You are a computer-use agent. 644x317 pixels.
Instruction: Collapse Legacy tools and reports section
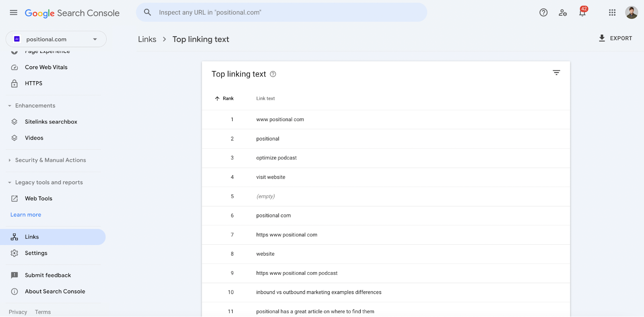tap(10, 183)
